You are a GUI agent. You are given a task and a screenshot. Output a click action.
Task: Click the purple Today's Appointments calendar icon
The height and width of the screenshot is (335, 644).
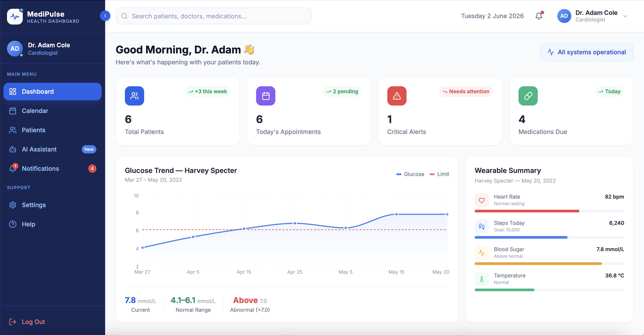pyautogui.click(x=266, y=96)
